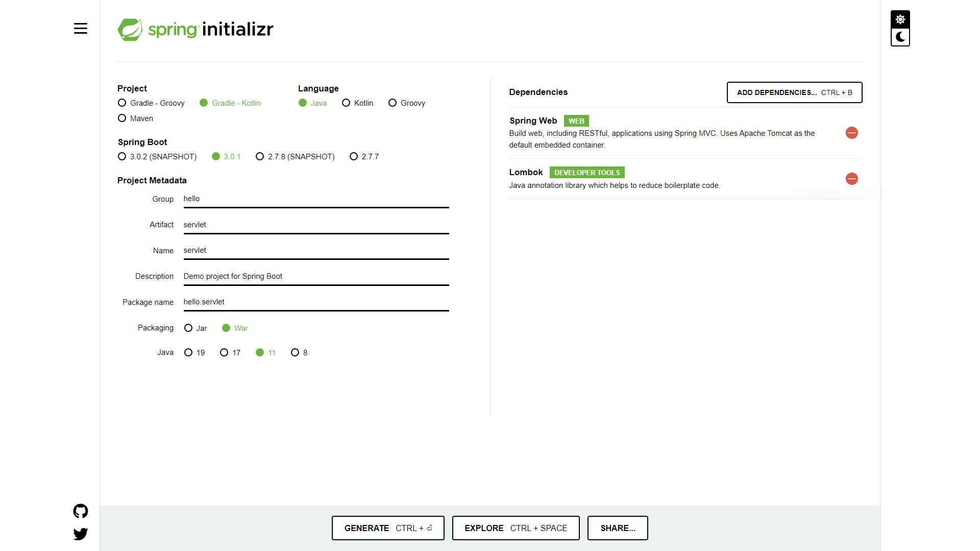Click the Lombok description text
The width and height of the screenshot is (980, 551).
(615, 186)
